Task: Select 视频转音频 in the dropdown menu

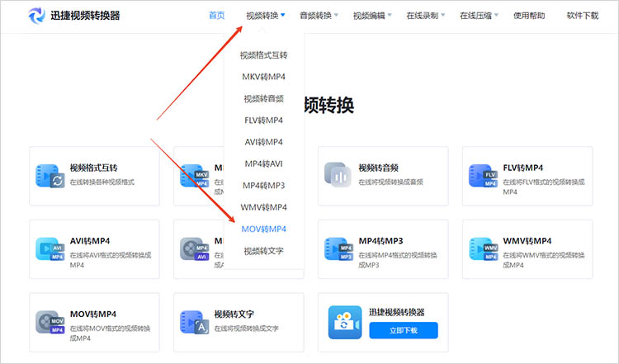Action: (x=264, y=99)
